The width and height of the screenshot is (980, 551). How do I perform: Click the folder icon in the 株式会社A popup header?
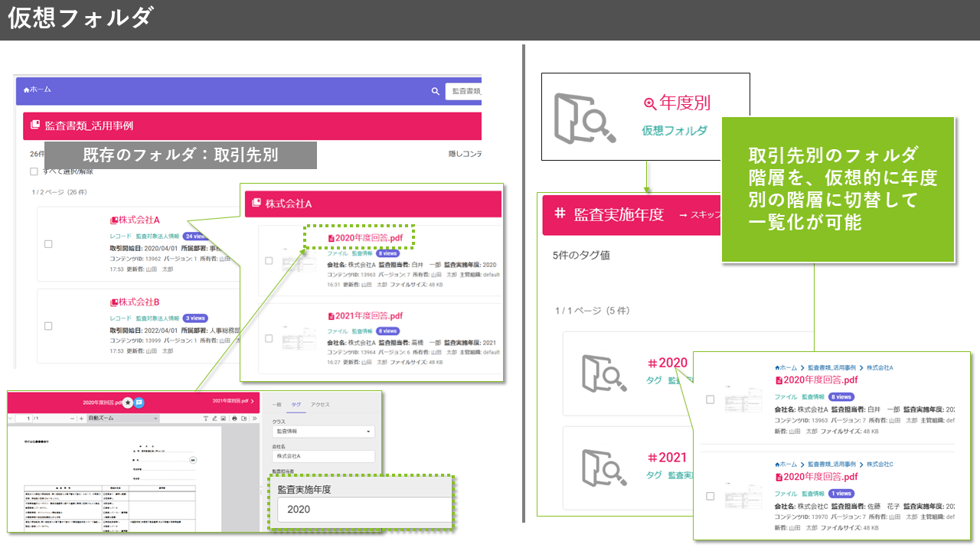(x=256, y=204)
